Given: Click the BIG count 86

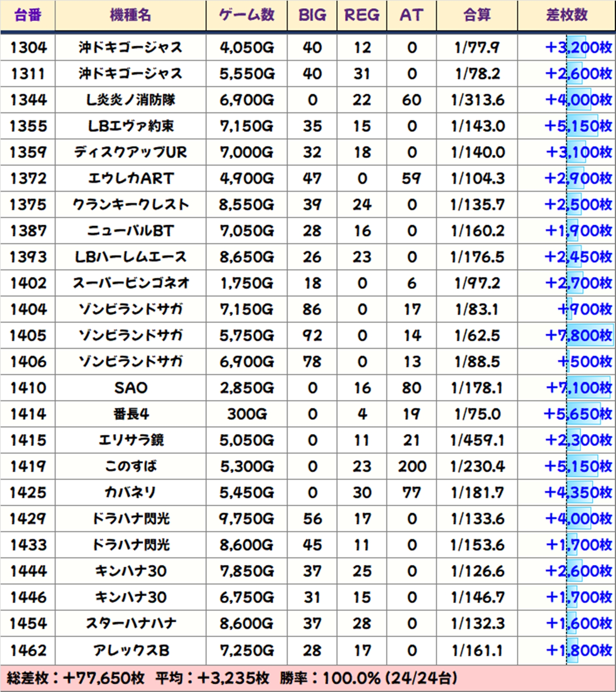Looking at the screenshot, I should point(312,310).
